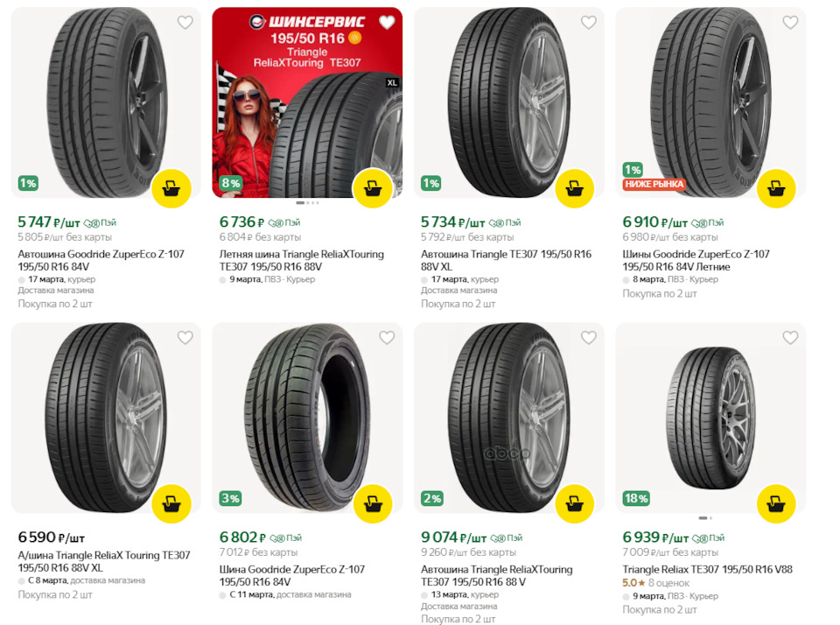
Task: Add Triangle ReliaXTouring 9 074 ₽ tire to cart
Action: coord(574,503)
